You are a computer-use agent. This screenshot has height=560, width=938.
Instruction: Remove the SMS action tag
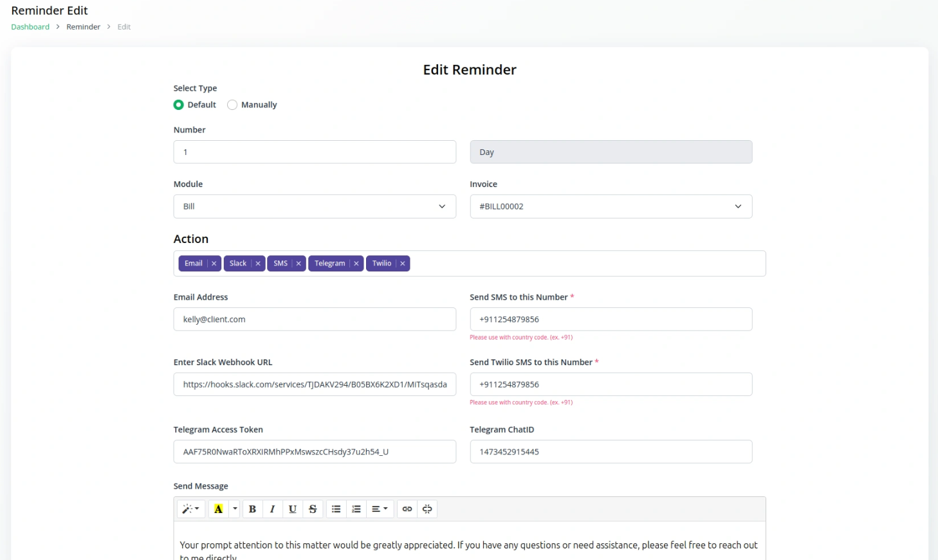click(299, 264)
